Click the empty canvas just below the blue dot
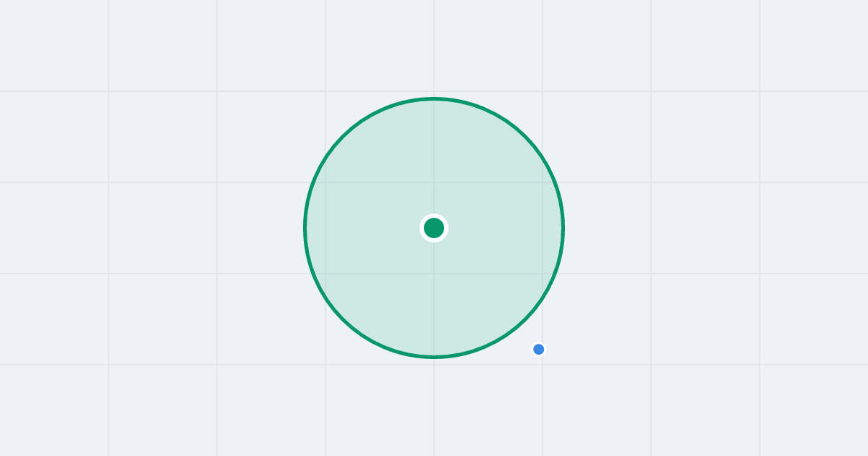Viewport: 868px width, 456px height. 538,369
